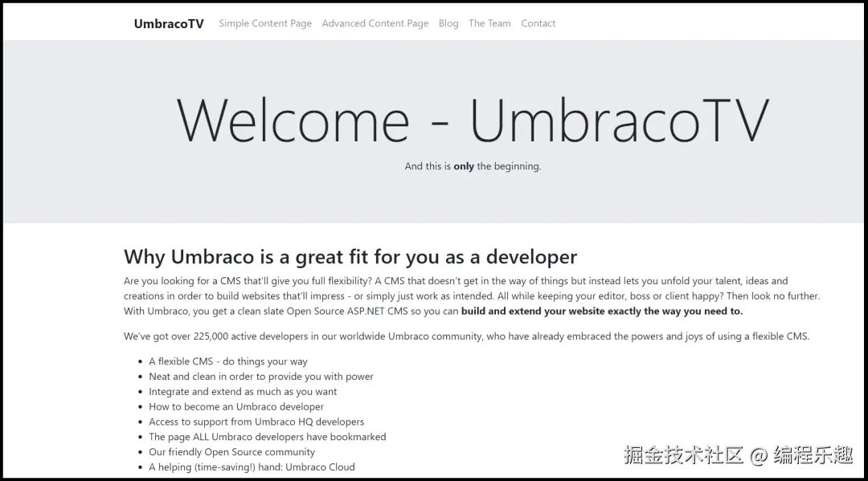Click the '225,000 active developers' paragraph
This screenshot has height=481, width=868.
click(x=466, y=336)
